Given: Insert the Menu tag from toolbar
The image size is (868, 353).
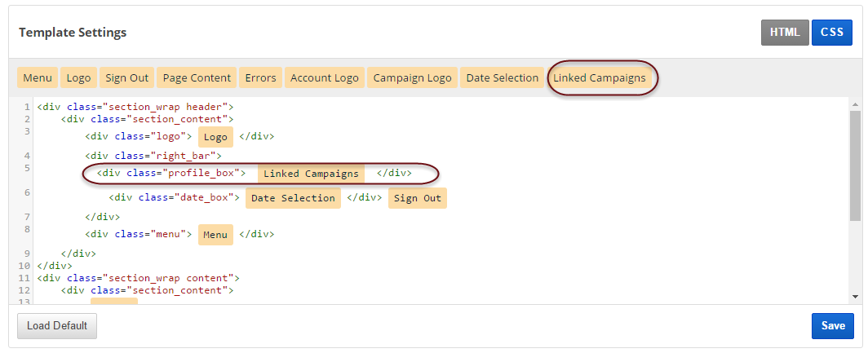Looking at the screenshot, I should click(38, 78).
